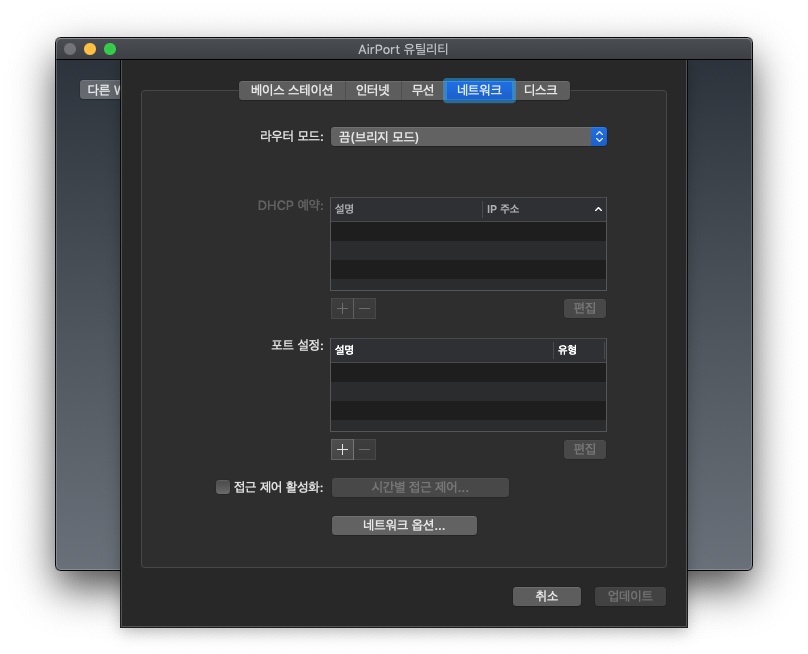Click the 설명 header in DHCP 예약 table
The image size is (808, 654).
pyautogui.click(x=406, y=209)
